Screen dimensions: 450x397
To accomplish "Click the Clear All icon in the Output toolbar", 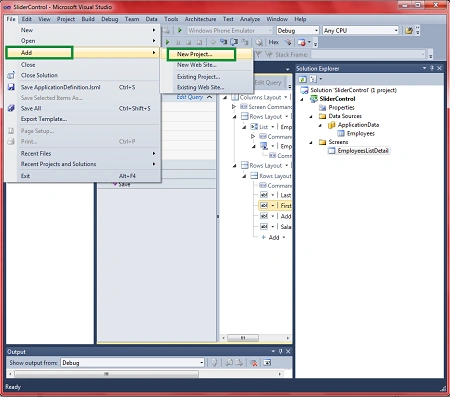I will tap(254, 363).
